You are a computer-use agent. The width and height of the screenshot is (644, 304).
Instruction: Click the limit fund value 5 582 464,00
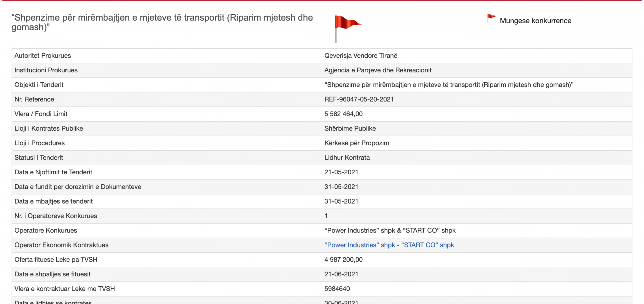(x=343, y=114)
